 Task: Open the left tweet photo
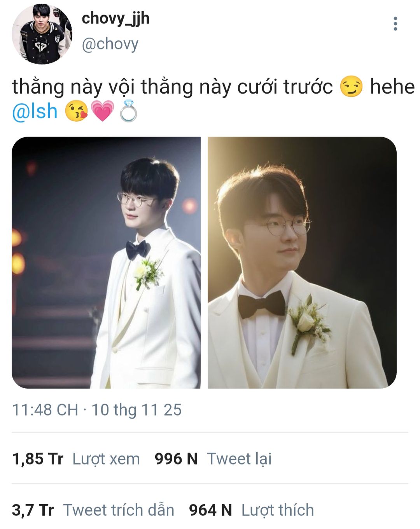click(106, 262)
